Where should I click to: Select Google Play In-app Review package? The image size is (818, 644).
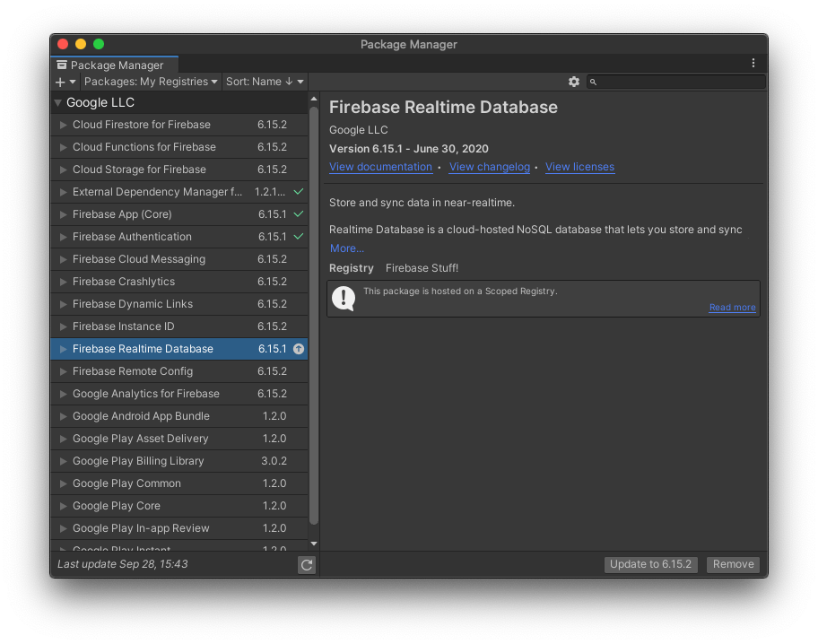coord(179,528)
